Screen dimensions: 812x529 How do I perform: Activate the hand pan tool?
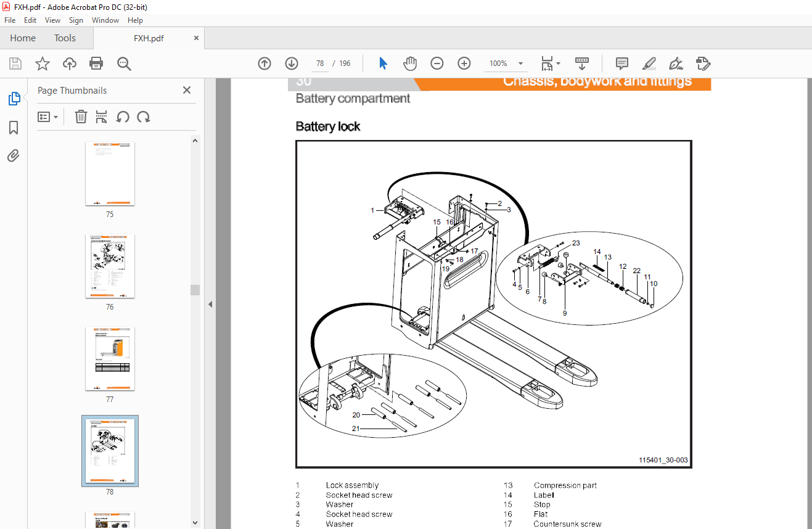410,64
